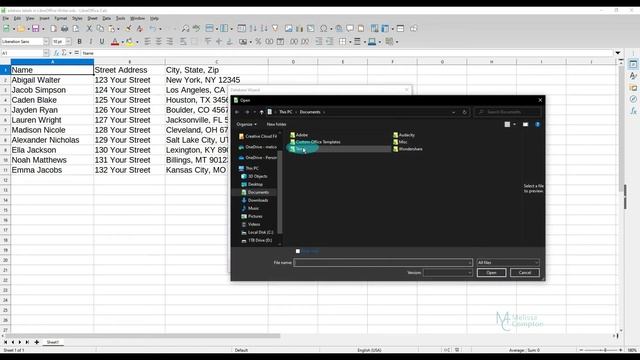Click Insert Chart icon in Calc toolbar
The height and width of the screenshot is (360, 640).
(x=300, y=29)
